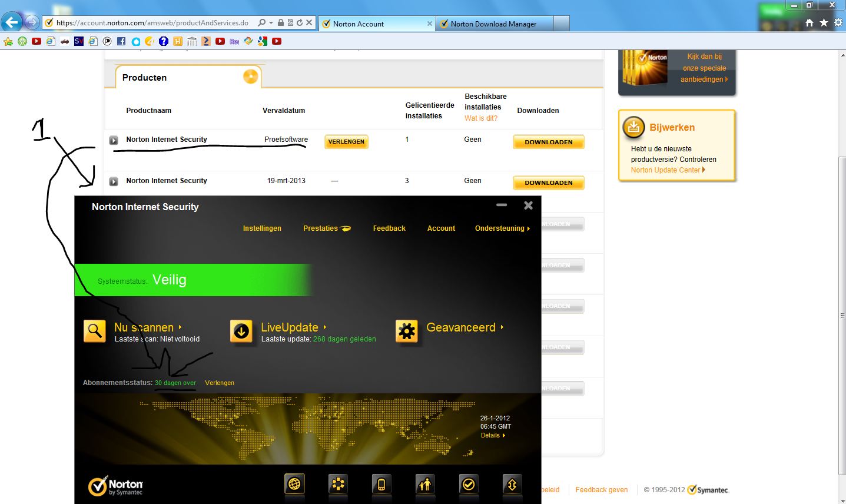Click the Bijwerken download circle icon
The height and width of the screenshot is (504, 846).
(x=634, y=127)
